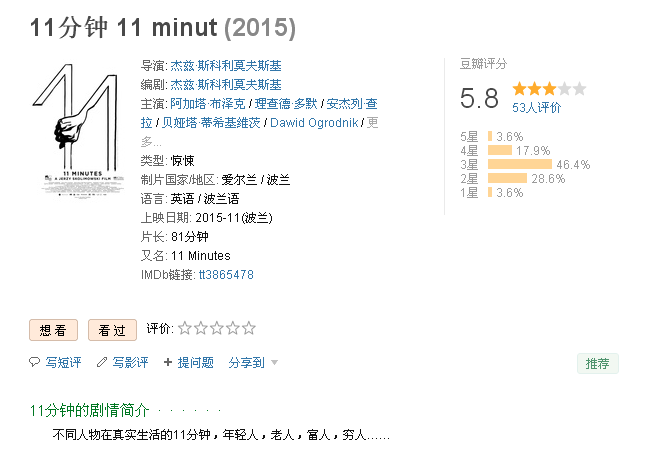Open IMDb link tt3865478
This screenshot has width=657, height=462.
[226, 275]
